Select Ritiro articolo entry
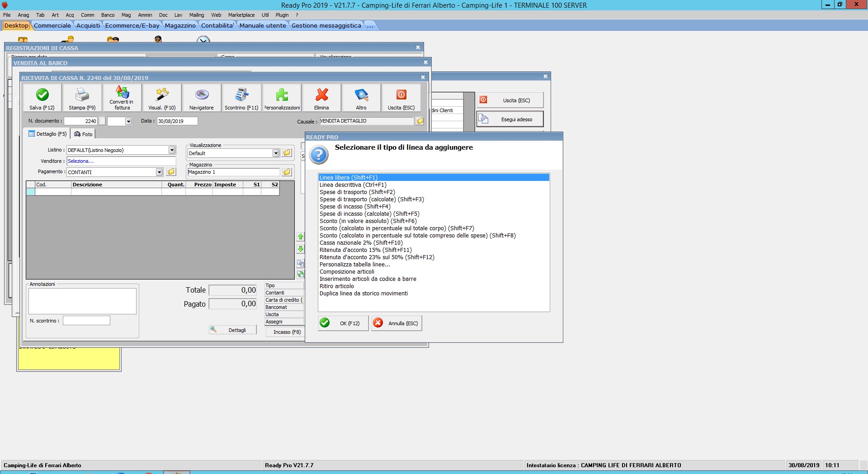The height and width of the screenshot is (474, 868). pyautogui.click(x=434, y=286)
